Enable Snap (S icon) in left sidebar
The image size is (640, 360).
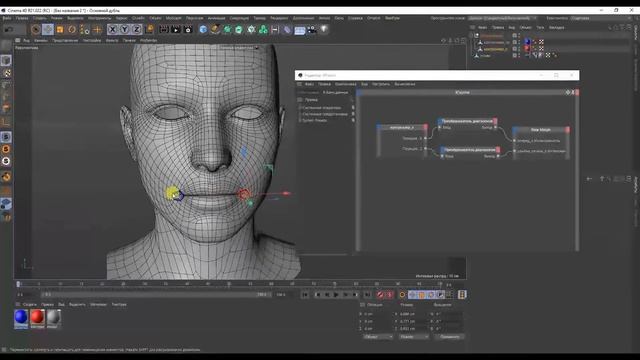click(6, 137)
